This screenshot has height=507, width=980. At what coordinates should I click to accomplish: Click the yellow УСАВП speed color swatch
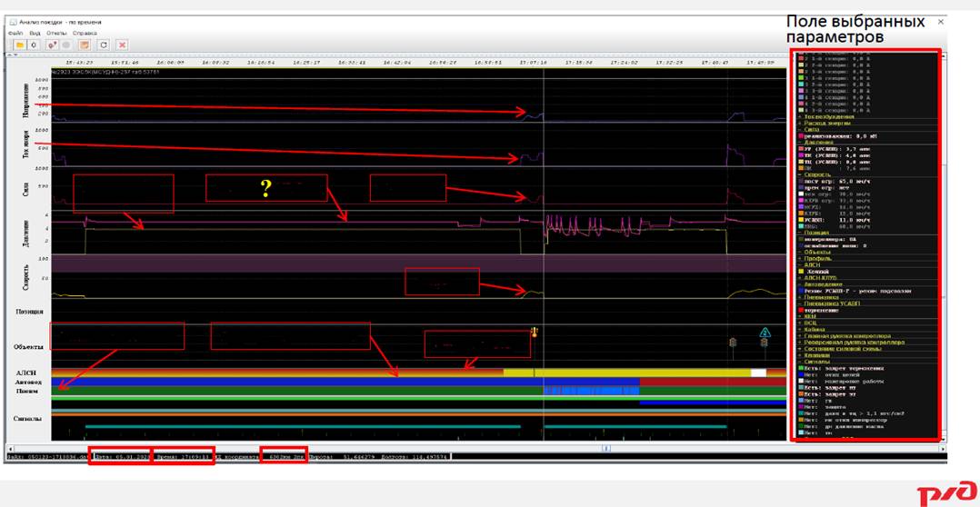click(x=800, y=220)
